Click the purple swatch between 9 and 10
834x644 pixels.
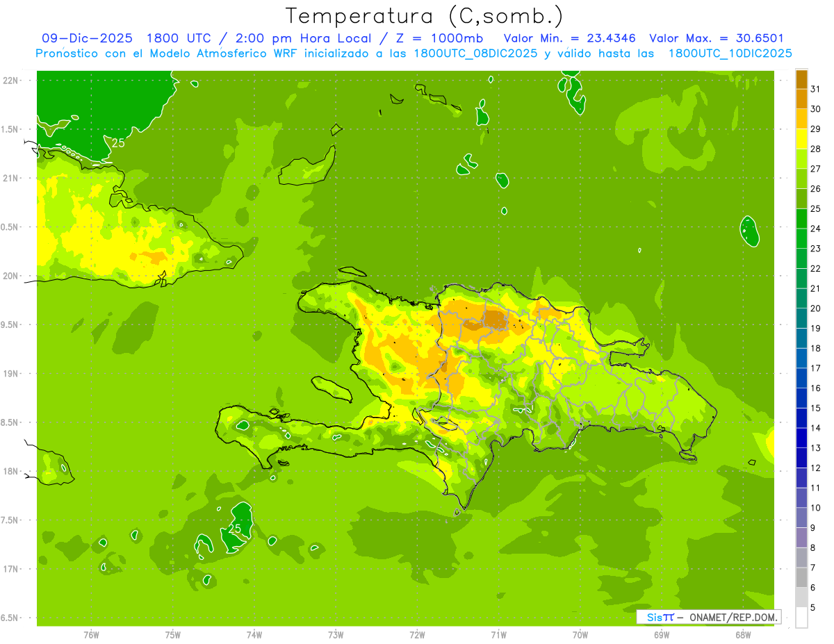[801, 518]
